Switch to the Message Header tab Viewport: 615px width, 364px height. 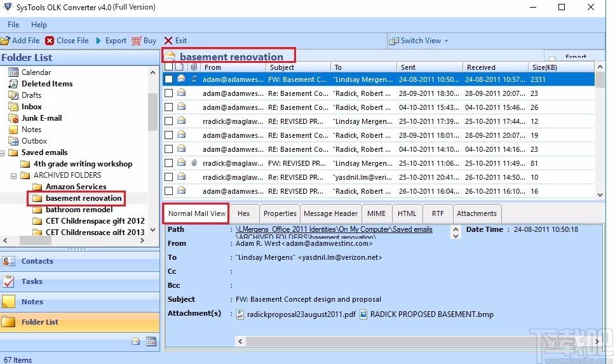(330, 213)
